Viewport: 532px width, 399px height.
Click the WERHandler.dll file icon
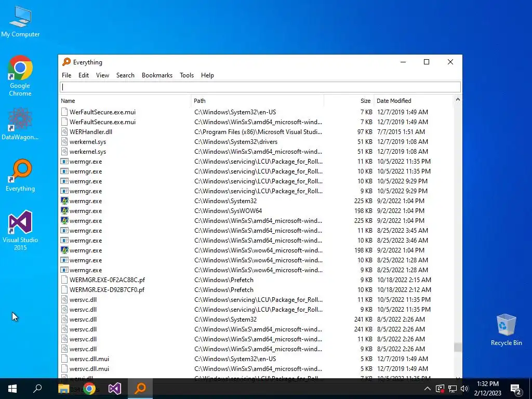64,131
